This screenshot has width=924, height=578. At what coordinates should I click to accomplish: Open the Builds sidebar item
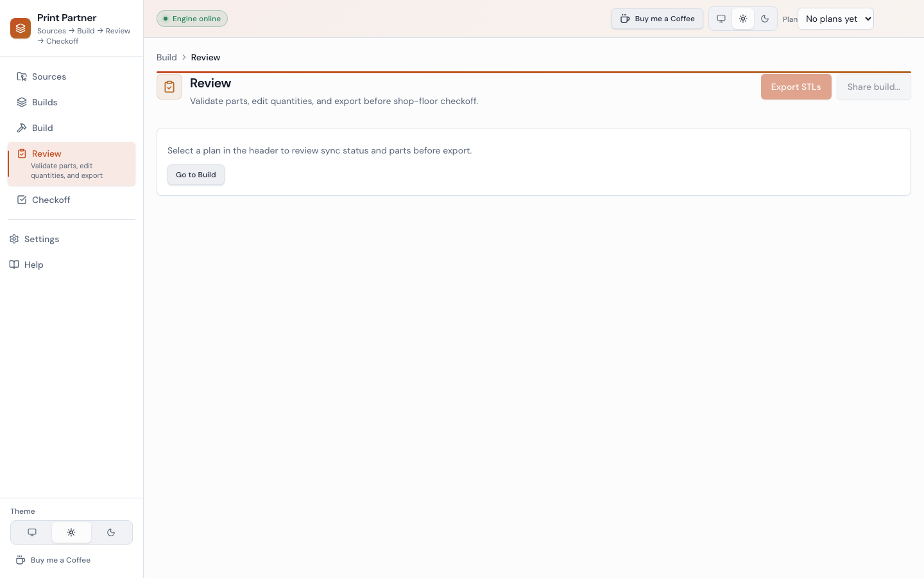point(71,102)
